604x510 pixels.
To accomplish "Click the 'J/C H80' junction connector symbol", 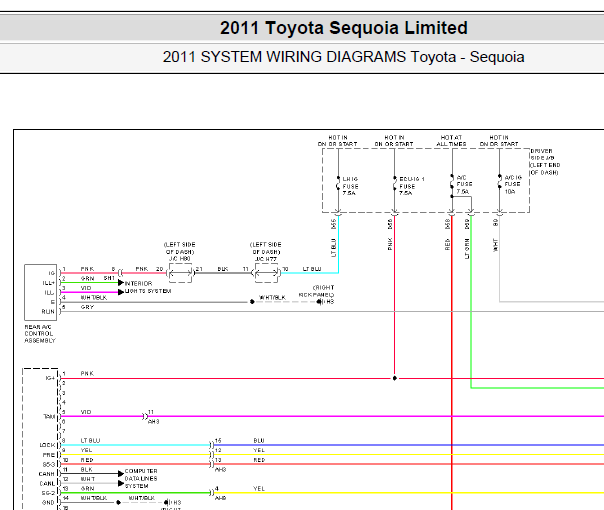I will click(180, 273).
